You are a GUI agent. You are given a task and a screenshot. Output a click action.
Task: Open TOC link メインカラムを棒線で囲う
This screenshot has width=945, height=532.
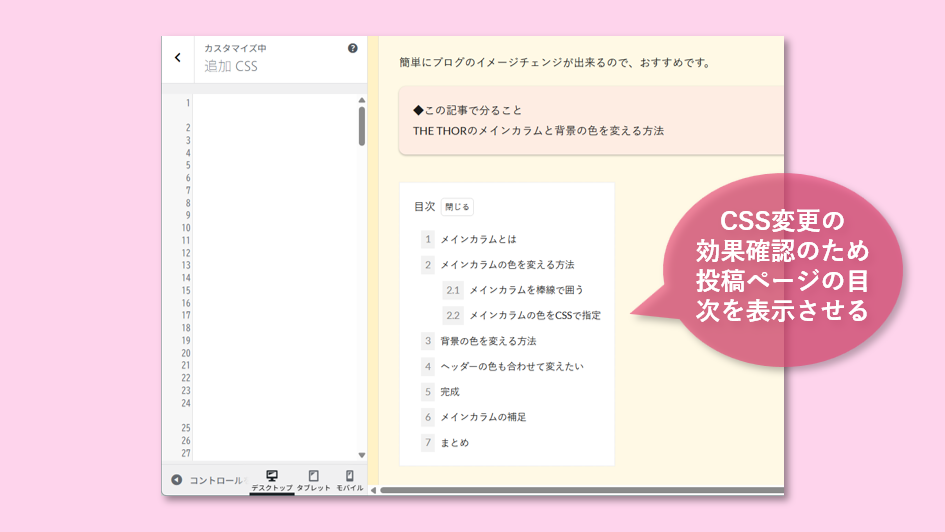(526, 290)
